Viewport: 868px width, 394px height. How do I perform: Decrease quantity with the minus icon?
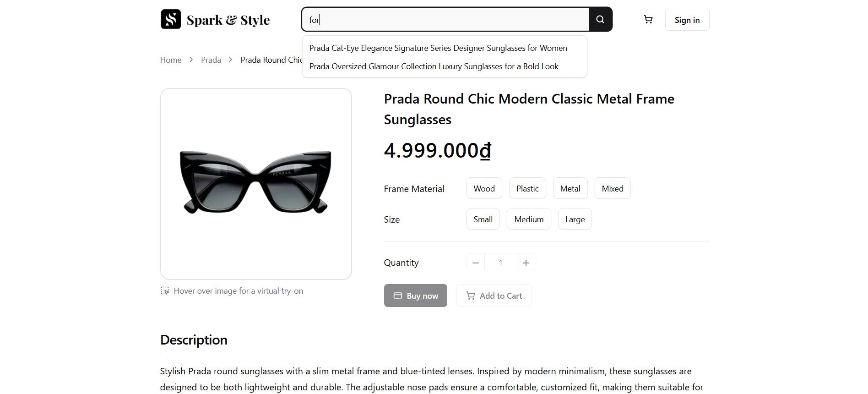point(475,263)
